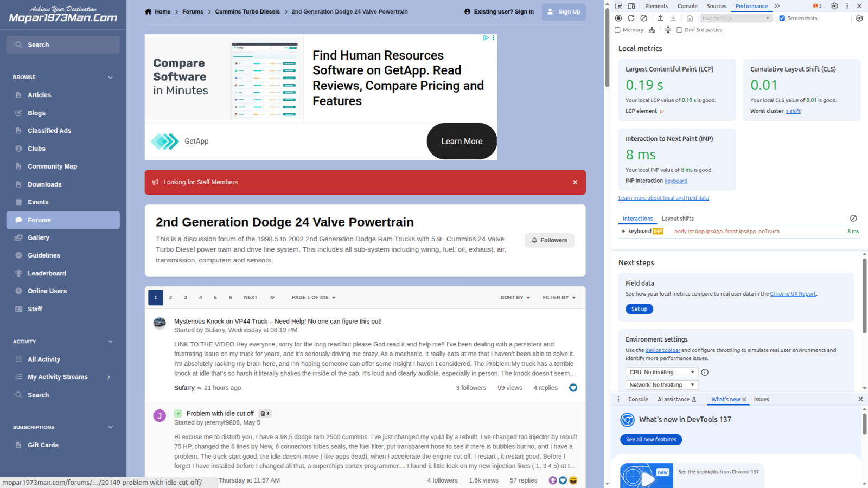Open Page 1 of 315 page jump dropdown

pyautogui.click(x=314, y=298)
